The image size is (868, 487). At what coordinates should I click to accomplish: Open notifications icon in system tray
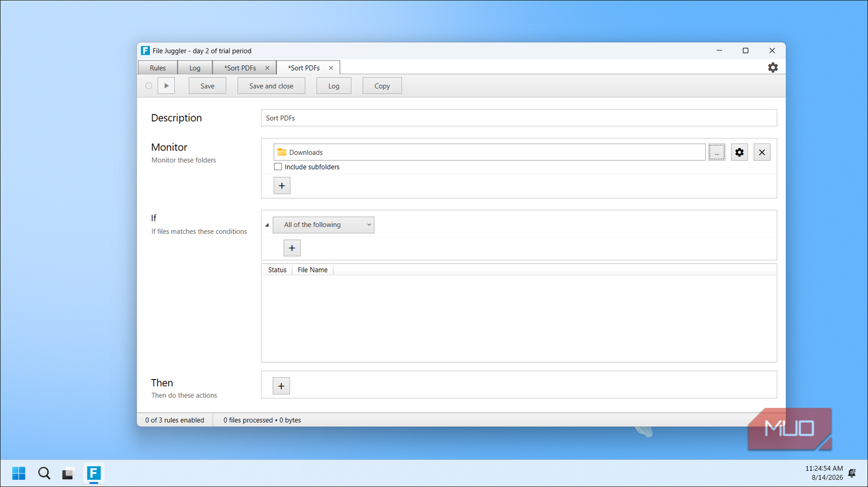pyautogui.click(x=852, y=473)
